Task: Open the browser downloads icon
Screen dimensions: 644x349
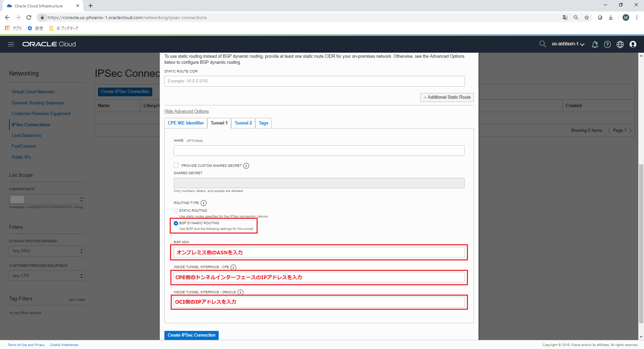Action: 611,17
